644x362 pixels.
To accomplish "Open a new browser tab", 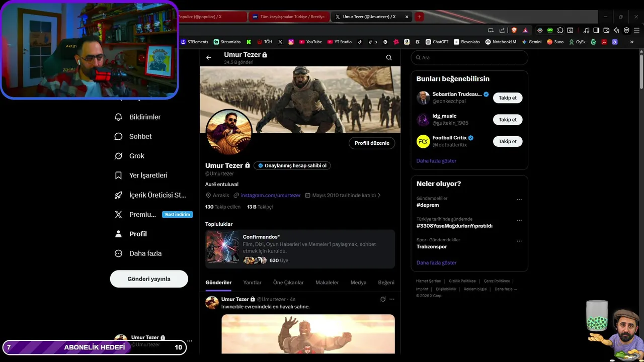I will tap(419, 17).
